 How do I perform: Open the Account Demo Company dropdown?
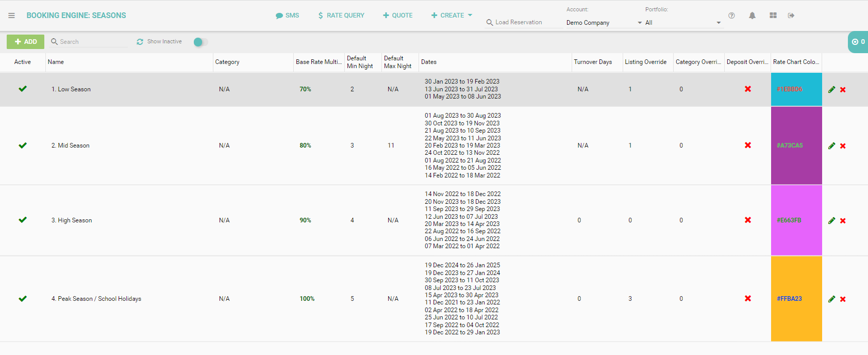pos(604,23)
